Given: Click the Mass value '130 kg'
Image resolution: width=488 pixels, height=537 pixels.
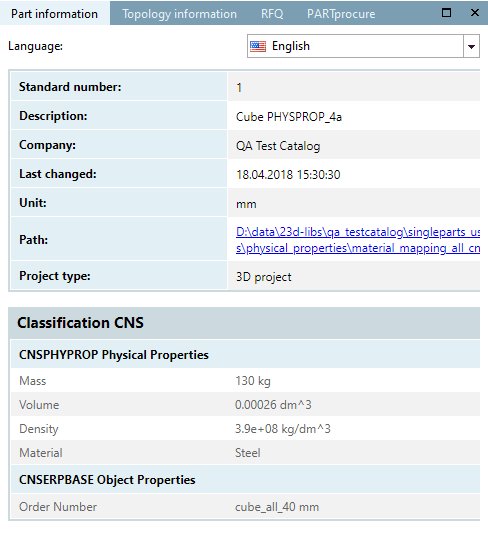Looking at the screenshot, I should (253, 381).
